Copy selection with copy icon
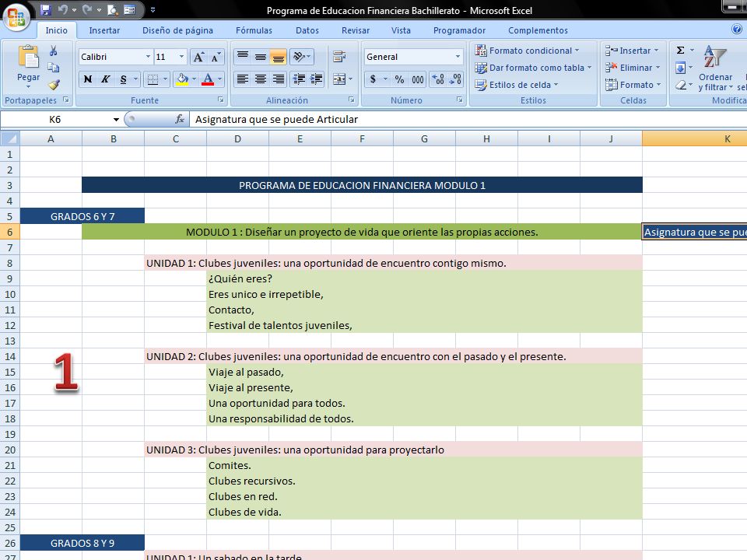Screen dimensions: 747x560 (54, 68)
